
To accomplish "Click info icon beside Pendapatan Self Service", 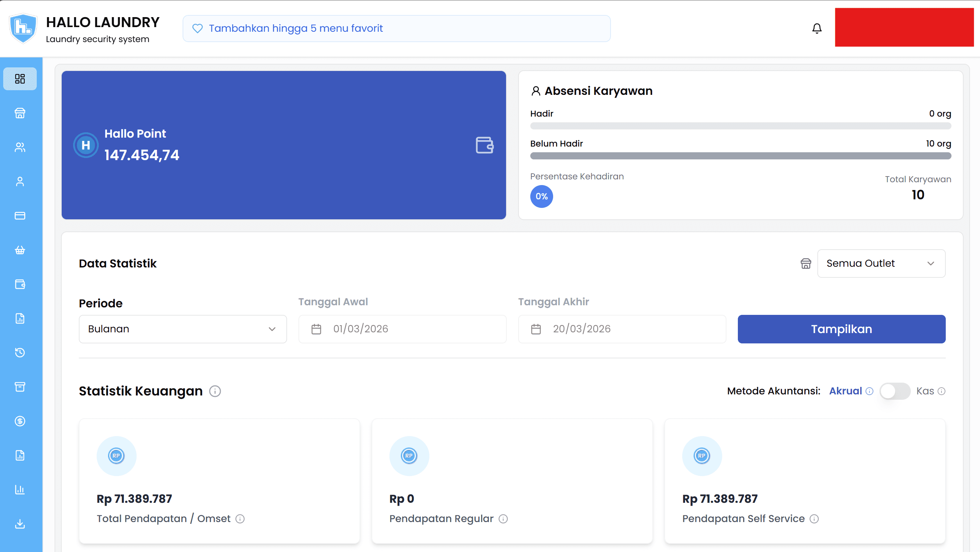I will point(814,518).
